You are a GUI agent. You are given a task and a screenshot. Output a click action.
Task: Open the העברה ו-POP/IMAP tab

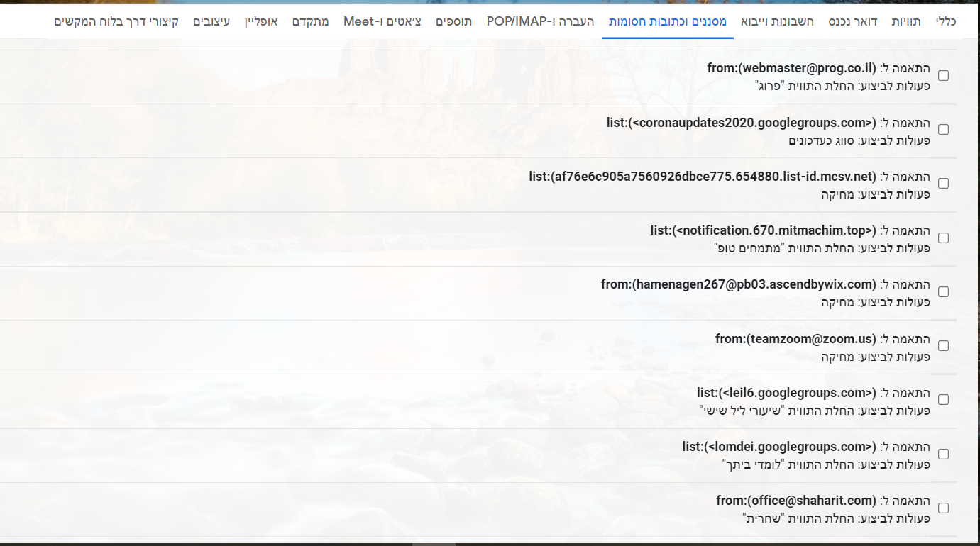tap(541, 21)
